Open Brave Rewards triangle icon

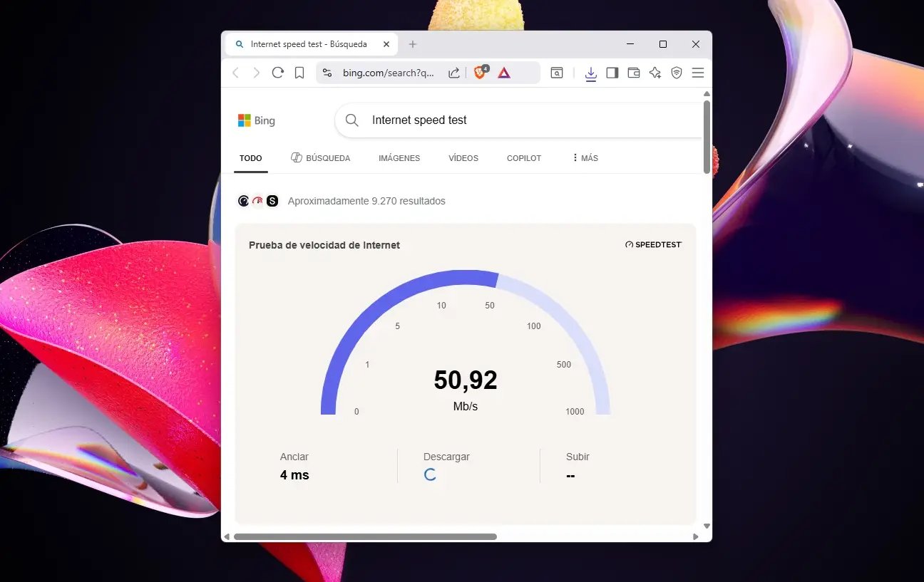tap(504, 73)
